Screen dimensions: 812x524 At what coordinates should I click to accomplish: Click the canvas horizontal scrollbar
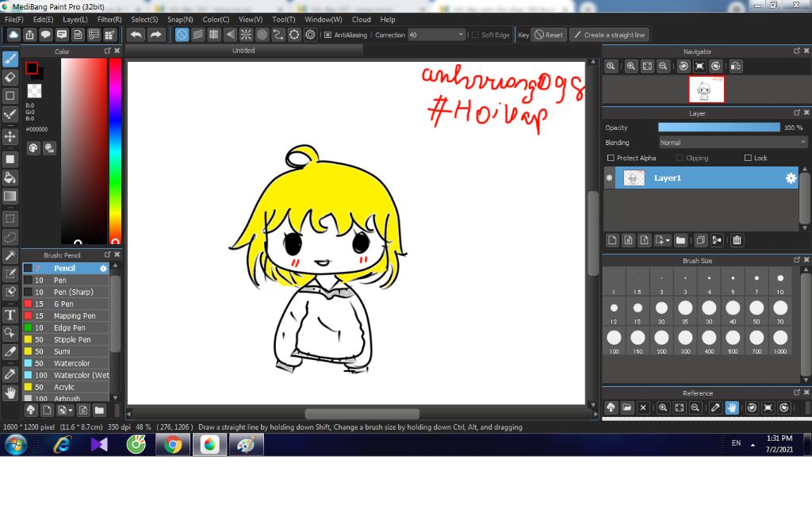(362, 414)
